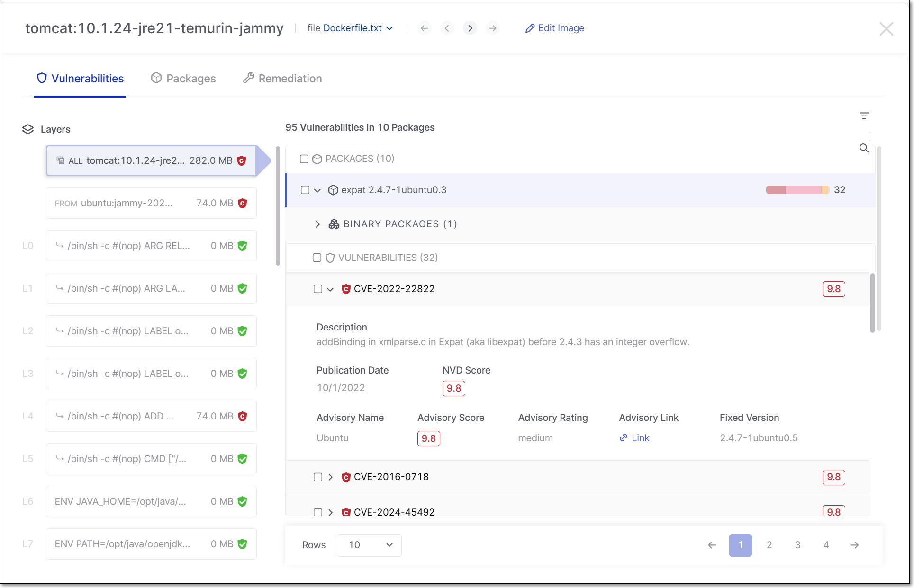Click the pencil Edit Image icon
The height and width of the screenshot is (588, 914).
(530, 28)
